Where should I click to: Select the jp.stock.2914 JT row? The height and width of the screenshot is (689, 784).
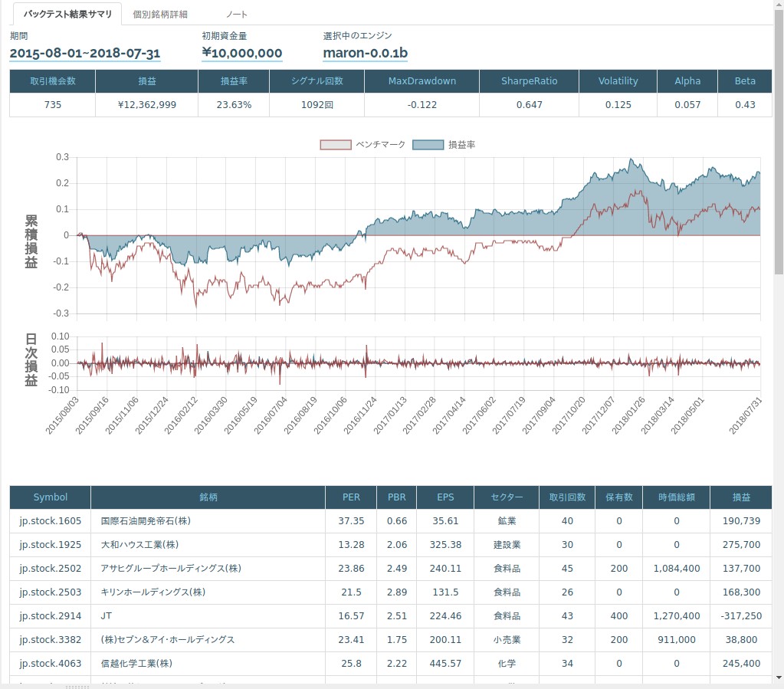(51, 615)
